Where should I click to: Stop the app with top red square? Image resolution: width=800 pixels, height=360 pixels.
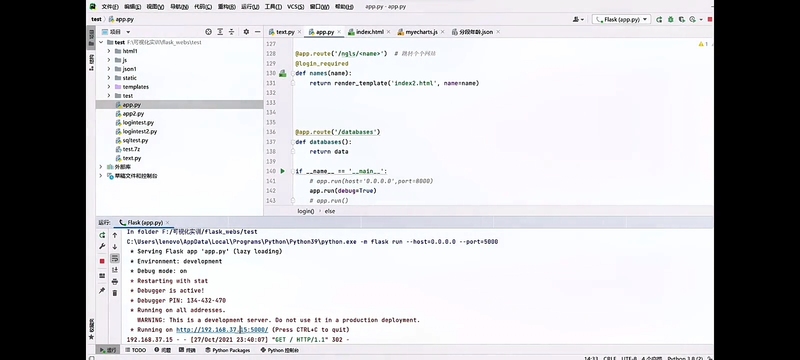[710, 19]
